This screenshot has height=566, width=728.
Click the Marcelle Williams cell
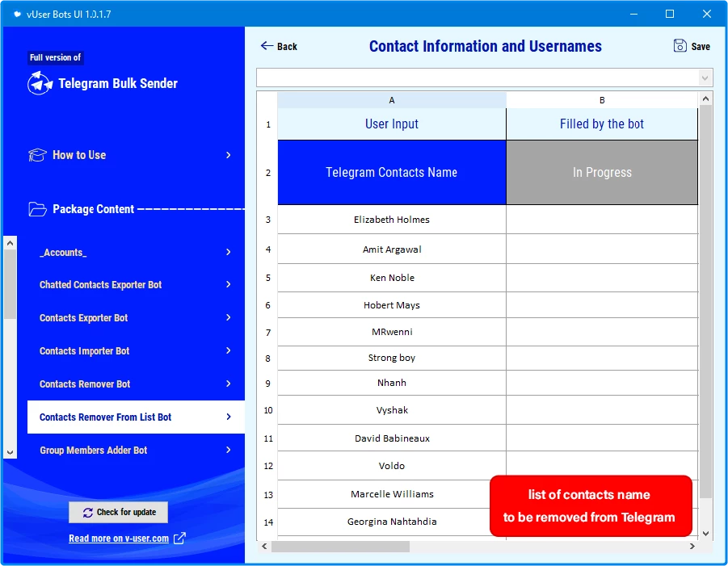[x=392, y=494]
